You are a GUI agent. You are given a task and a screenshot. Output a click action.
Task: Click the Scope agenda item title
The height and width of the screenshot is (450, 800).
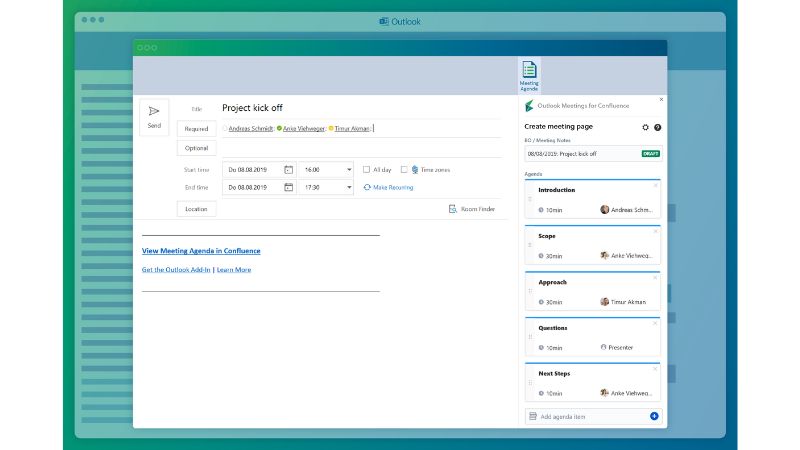tap(547, 236)
